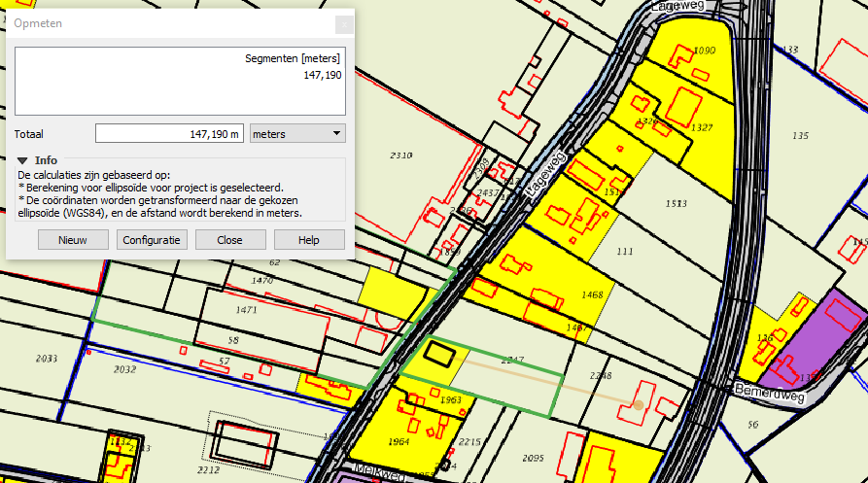This screenshot has height=483, width=868.
Task: Click the Bemerdweg street label
Action: [x=770, y=393]
